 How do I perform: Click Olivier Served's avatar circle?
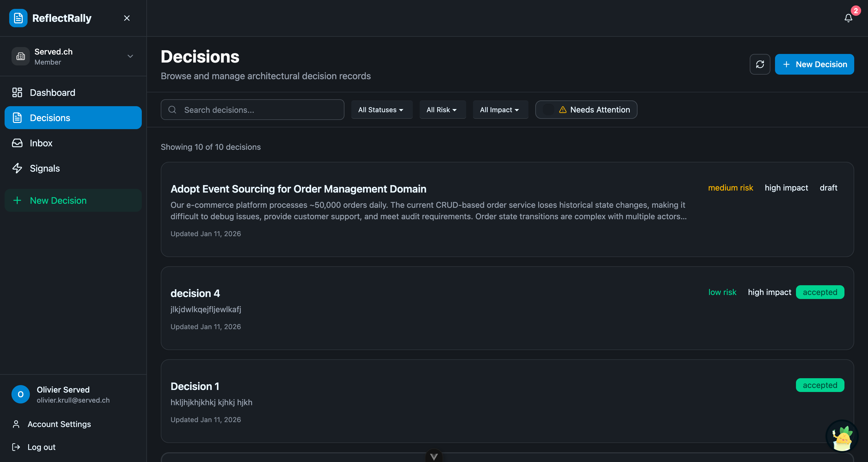[x=21, y=394]
